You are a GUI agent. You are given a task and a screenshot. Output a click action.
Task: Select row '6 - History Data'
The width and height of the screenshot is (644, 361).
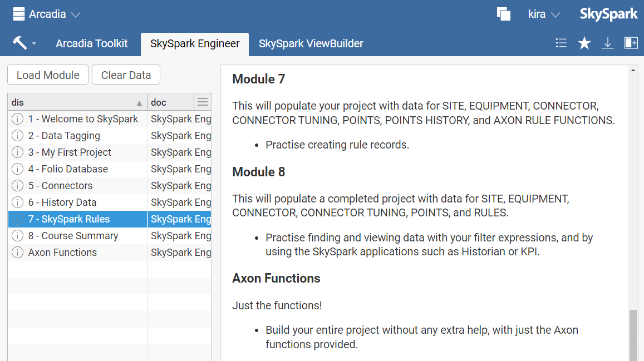click(110, 202)
